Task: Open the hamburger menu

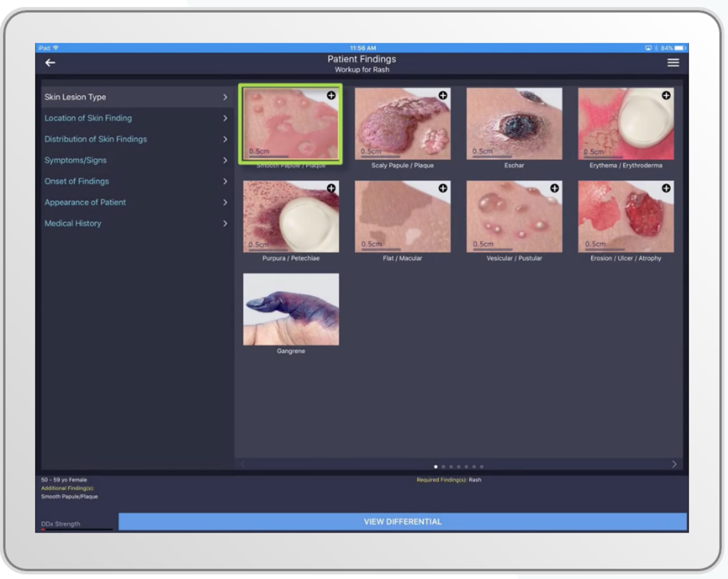Action: 673,63
